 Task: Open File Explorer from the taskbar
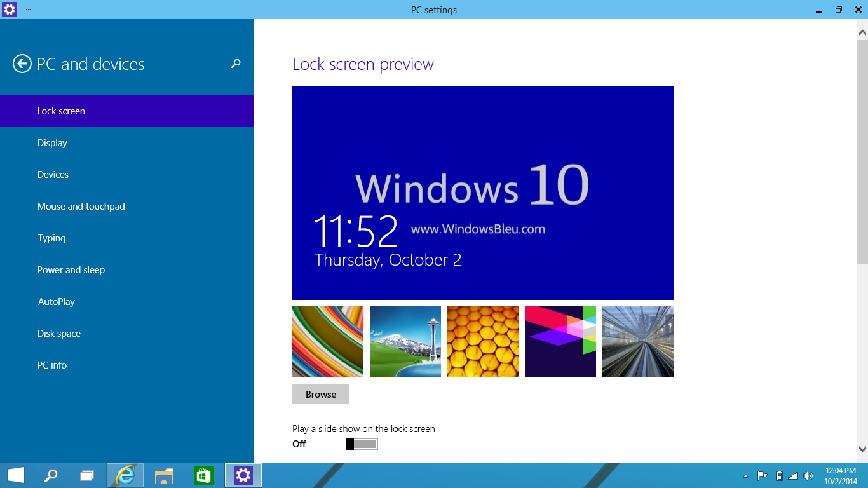[164, 475]
